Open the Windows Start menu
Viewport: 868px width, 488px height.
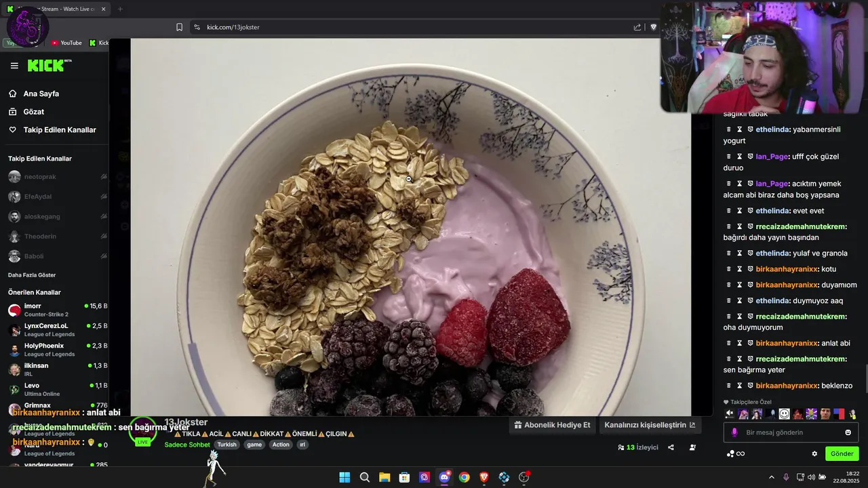pyautogui.click(x=344, y=477)
